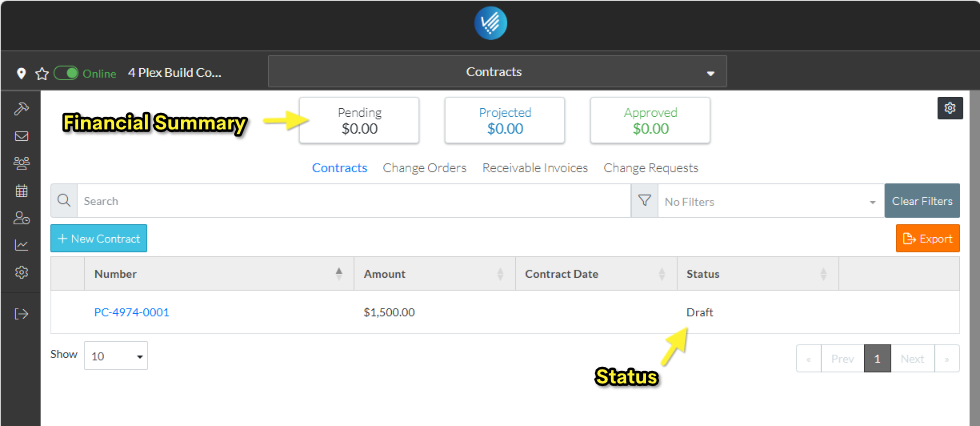Open the hammer tools sidebar icon
This screenshot has height=426, width=980.
click(x=21, y=109)
